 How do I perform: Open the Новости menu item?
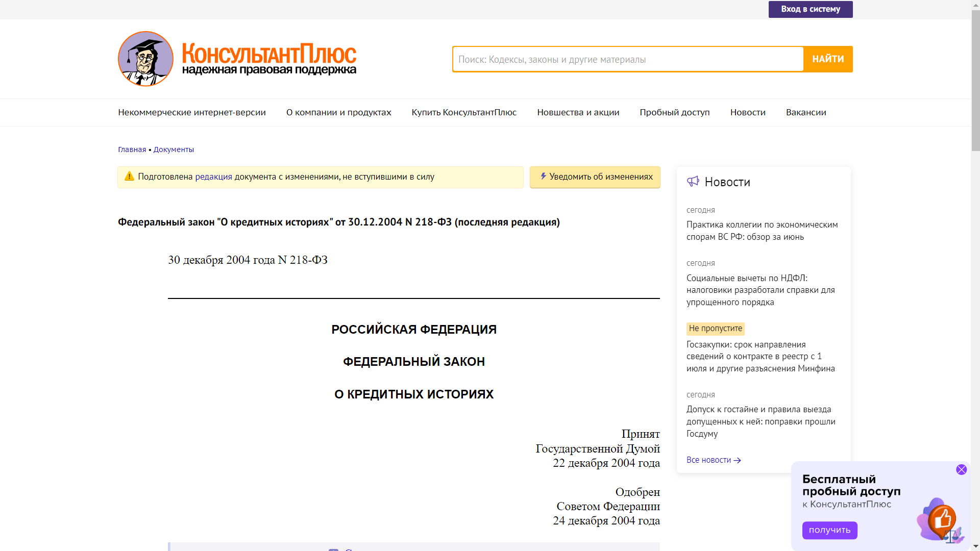pos(748,112)
